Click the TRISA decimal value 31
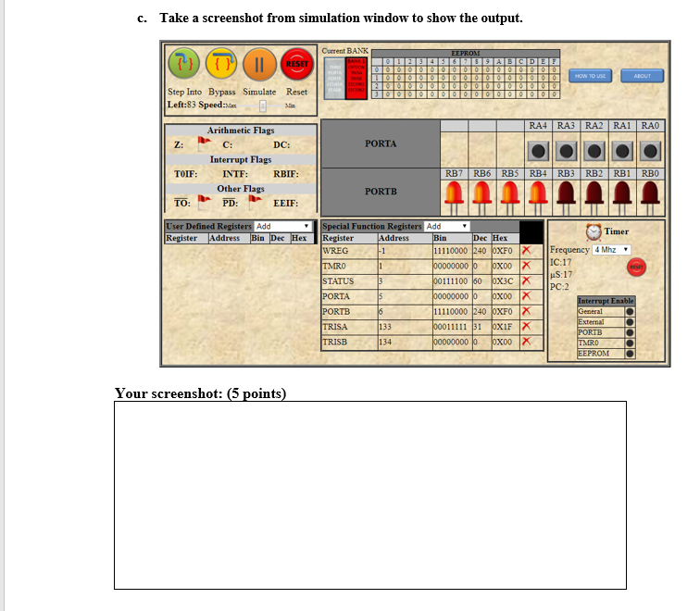Viewport: 700px width, 611px height. click(477, 327)
